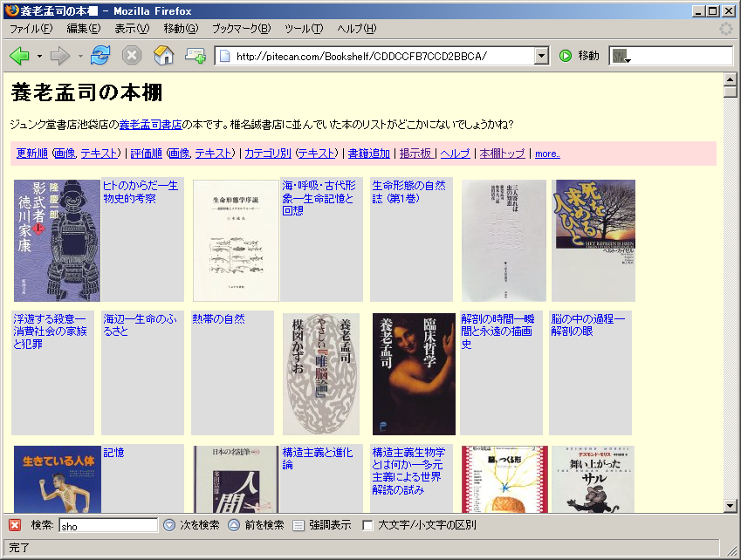Click the 更新順 link
The width and height of the screenshot is (741, 560).
click(32, 154)
